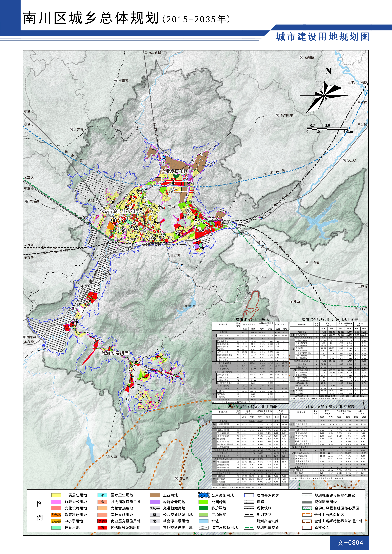
Task: Click the Shiqiang Town (石墙镇) marker
Action: coord(301,57)
